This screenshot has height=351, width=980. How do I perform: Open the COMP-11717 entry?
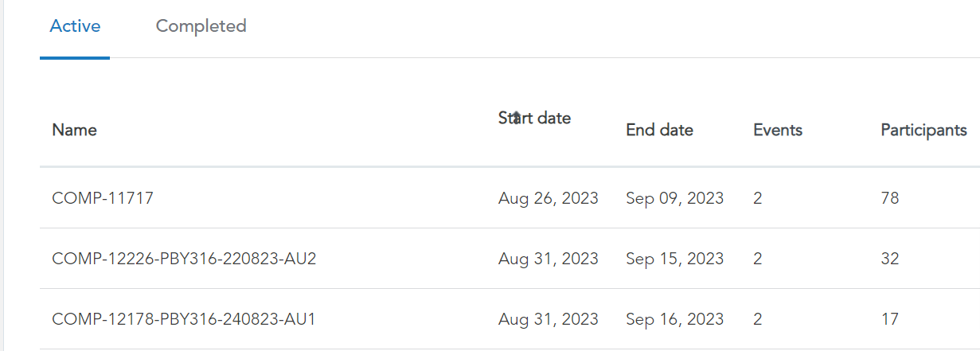point(103,198)
